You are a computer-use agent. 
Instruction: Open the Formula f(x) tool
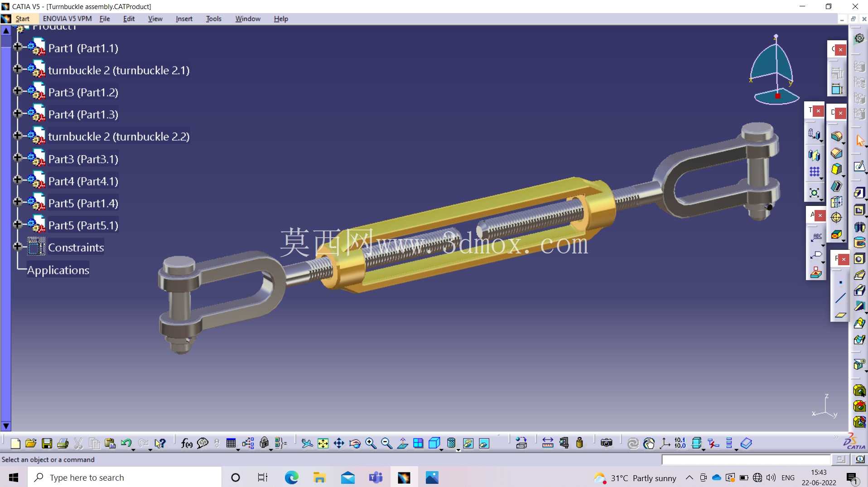(x=187, y=443)
